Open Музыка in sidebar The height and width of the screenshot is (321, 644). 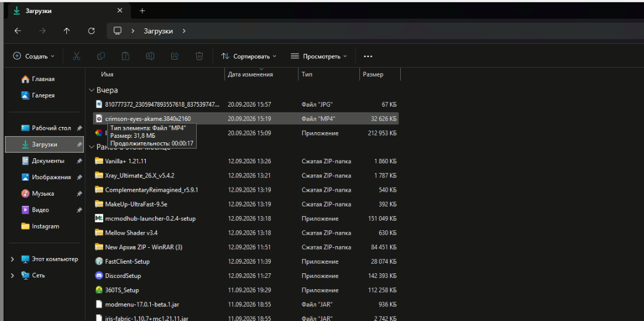[44, 193]
